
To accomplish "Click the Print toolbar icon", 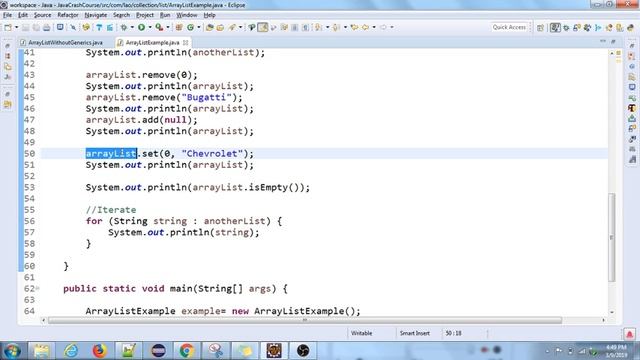I will click(47, 27).
